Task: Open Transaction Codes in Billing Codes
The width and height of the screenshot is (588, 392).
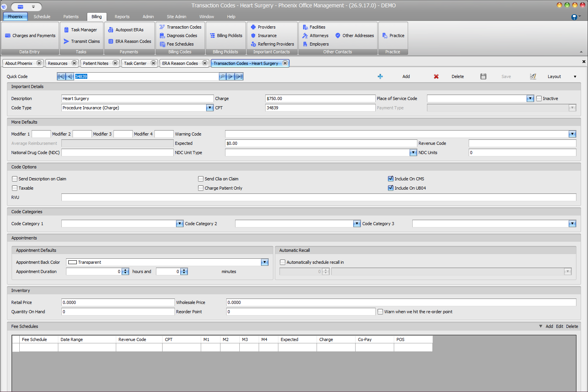Action: click(180, 27)
